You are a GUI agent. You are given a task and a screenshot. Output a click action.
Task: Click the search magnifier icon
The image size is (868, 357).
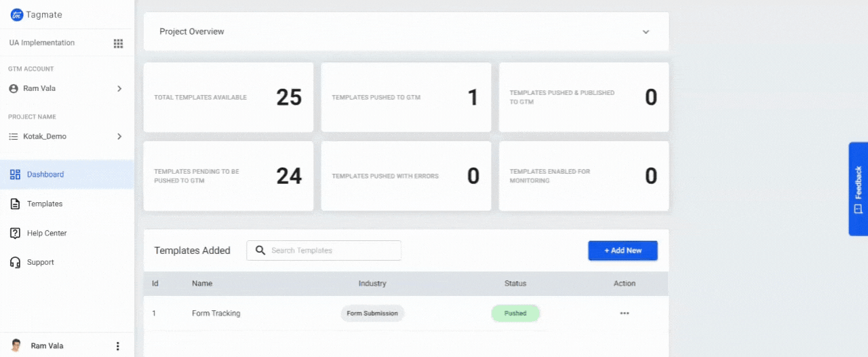click(260, 250)
